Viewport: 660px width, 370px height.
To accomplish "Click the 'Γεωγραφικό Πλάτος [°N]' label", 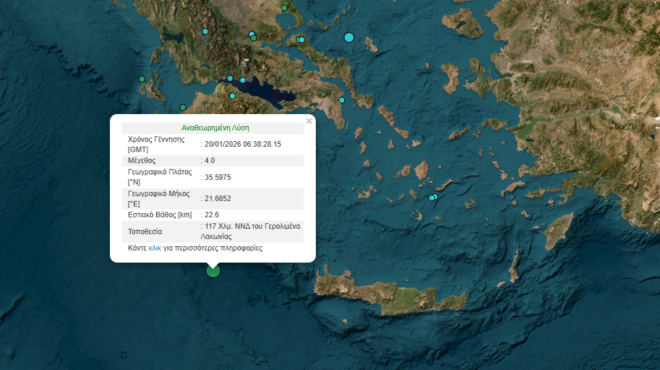I will [x=160, y=177].
